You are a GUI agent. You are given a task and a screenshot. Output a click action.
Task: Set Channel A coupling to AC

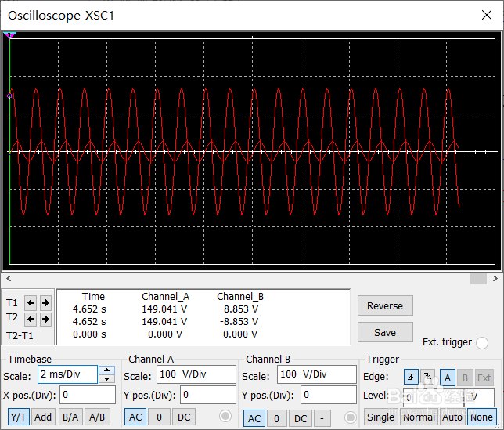pos(135,417)
